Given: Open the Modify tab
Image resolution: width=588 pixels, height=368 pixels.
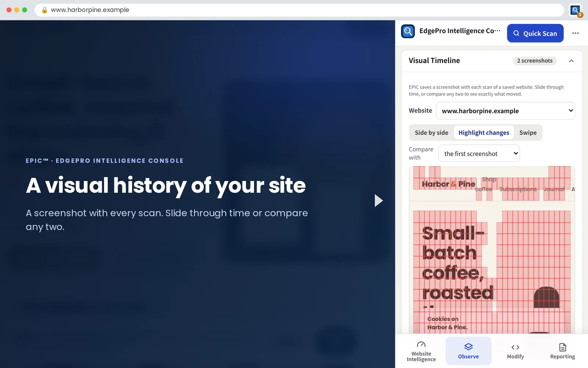Looking at the screenshot, I should (515, 351).
